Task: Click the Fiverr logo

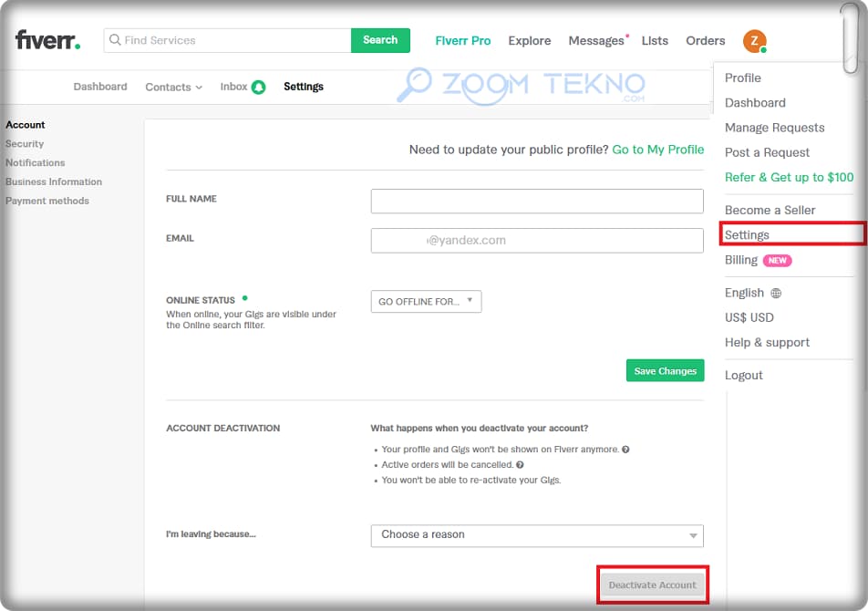Action: (47, 40)
